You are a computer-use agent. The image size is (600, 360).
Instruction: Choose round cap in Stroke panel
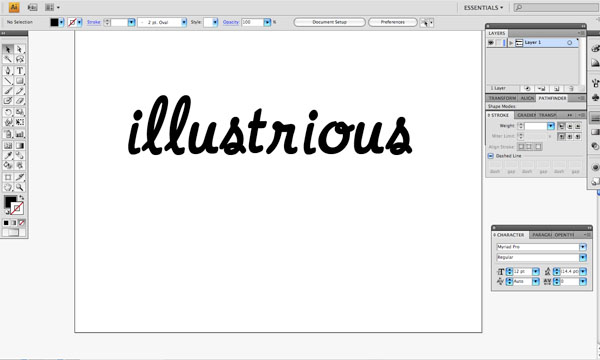tap(569, 126)
